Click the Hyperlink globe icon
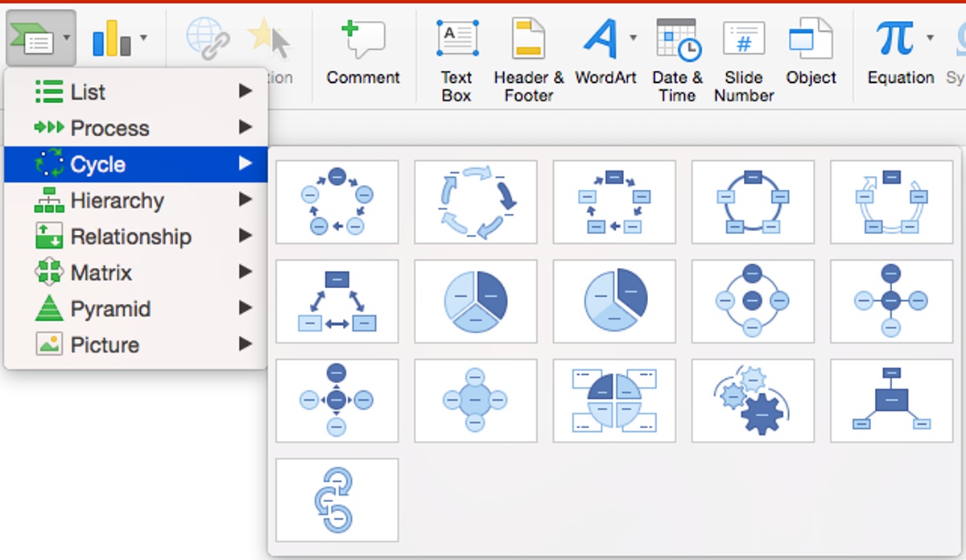 coord(207,37)
